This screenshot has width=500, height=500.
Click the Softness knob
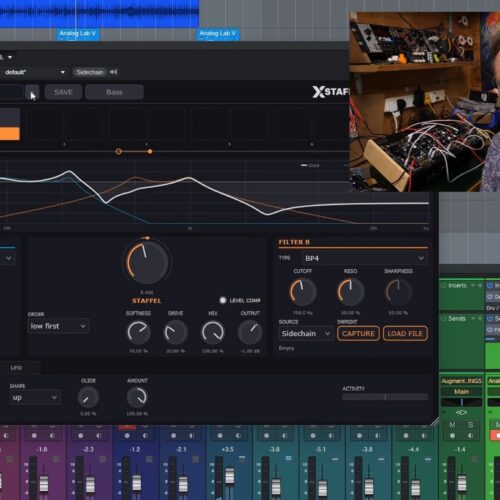138,333
